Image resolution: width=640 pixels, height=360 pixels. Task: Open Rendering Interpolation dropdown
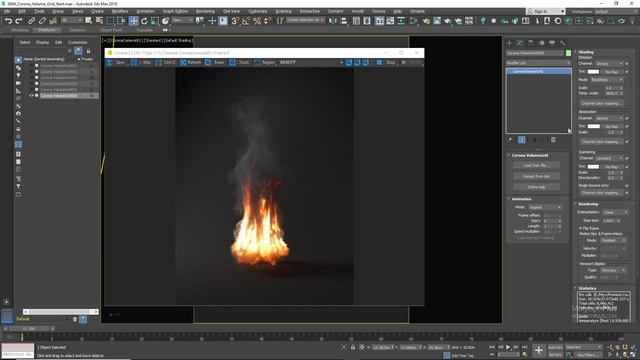615,213
